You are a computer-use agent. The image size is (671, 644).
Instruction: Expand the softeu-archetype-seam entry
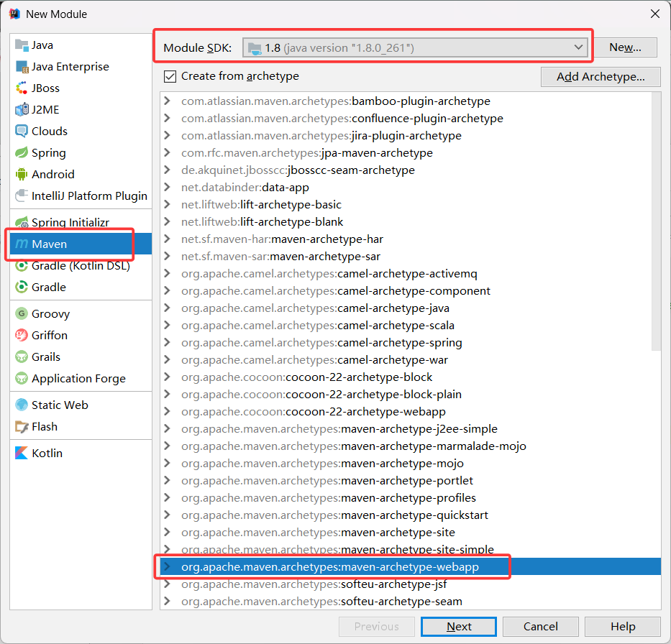(x=168, y=602)
